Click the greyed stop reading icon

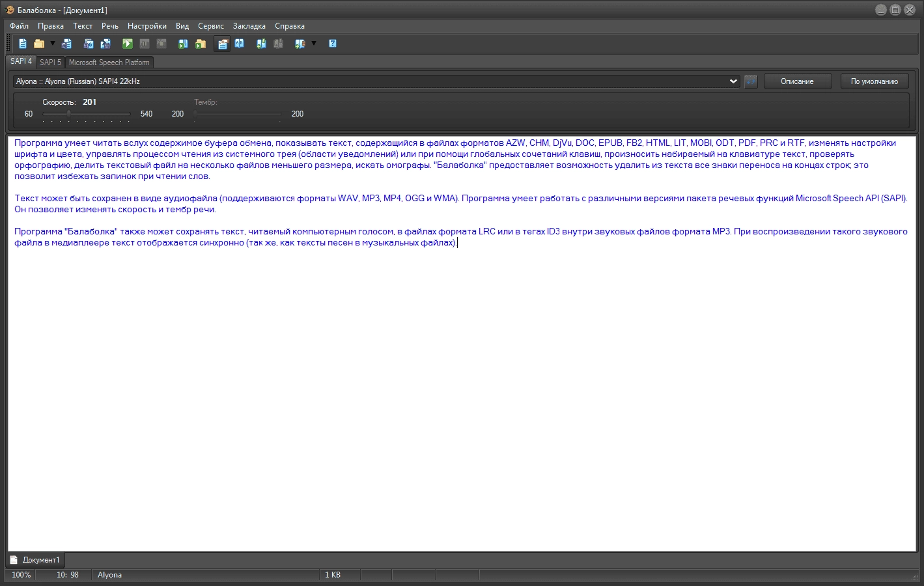pyautogui.click(x=161, y=44)
